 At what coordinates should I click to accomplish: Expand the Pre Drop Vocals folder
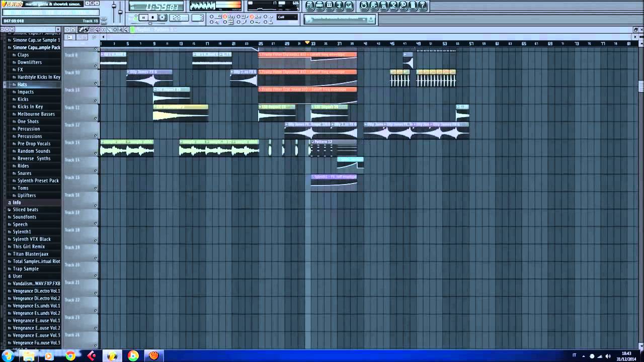(x=34, y=144)
